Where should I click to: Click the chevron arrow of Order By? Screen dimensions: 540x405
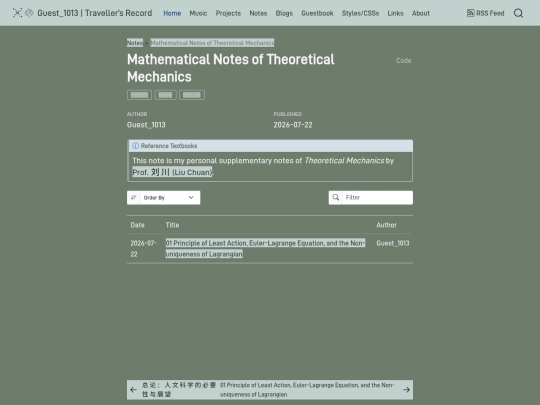click(x=191, y=197)
